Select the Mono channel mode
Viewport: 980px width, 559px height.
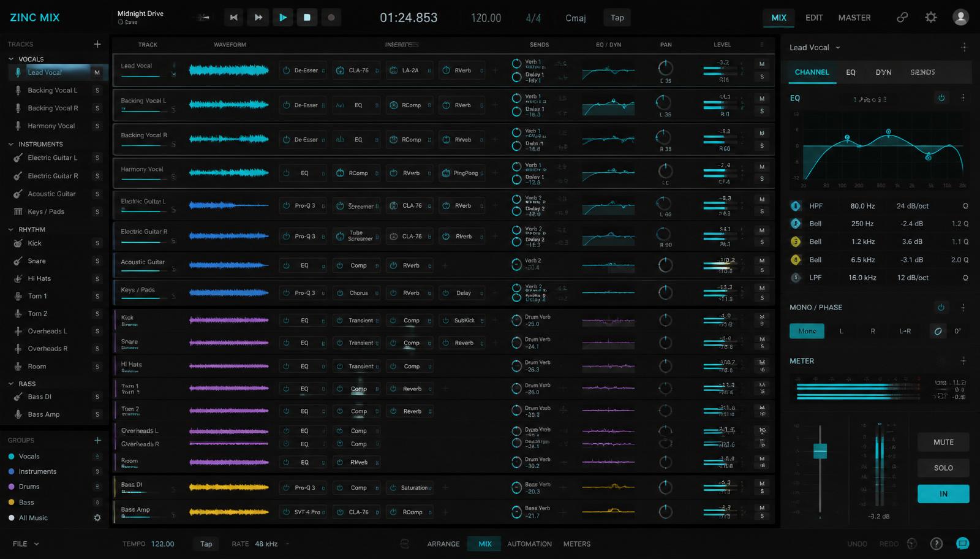click(807, 331)
